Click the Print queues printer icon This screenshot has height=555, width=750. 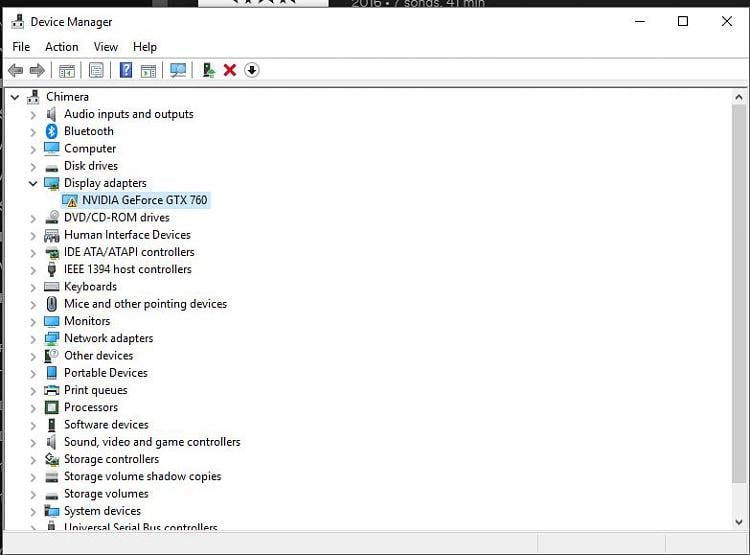click(x=51, y=390)
